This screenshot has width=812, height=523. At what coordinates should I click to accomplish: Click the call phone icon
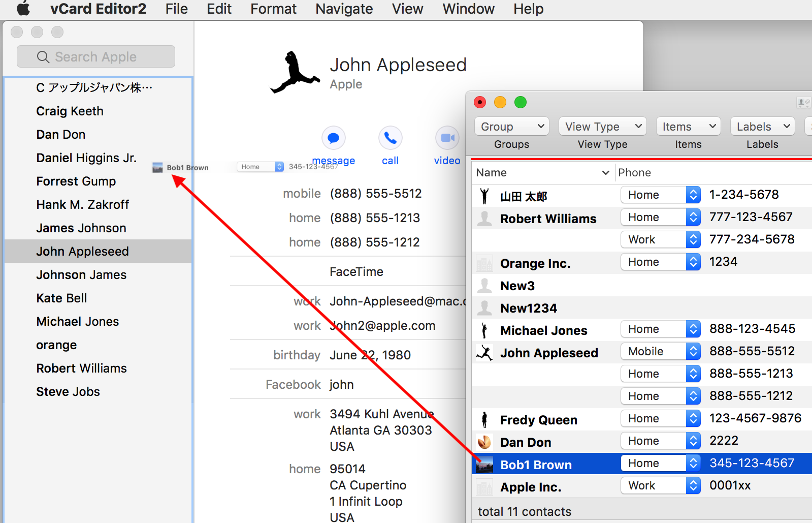click(391, 138)
